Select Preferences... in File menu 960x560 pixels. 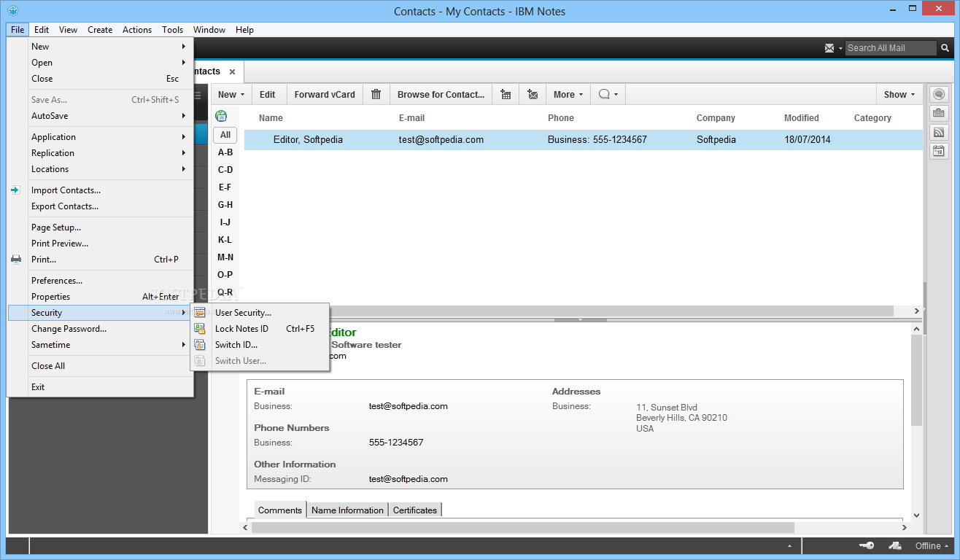(100, 281)
